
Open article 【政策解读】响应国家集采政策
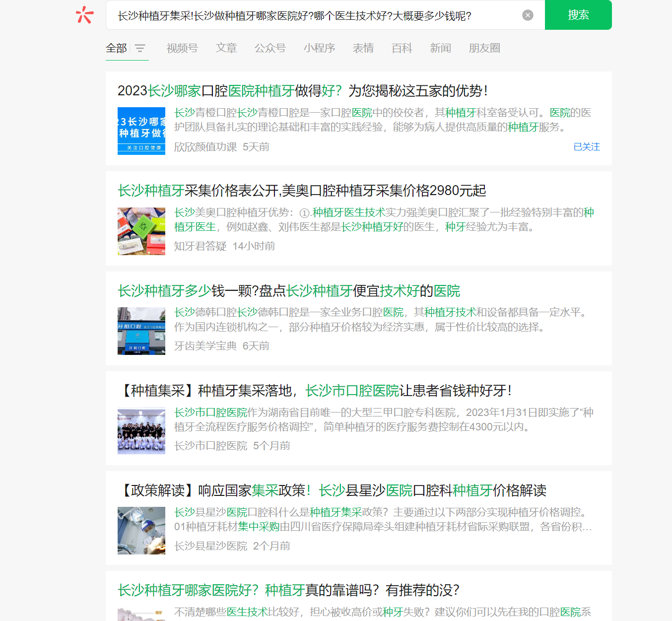(332, 490)
